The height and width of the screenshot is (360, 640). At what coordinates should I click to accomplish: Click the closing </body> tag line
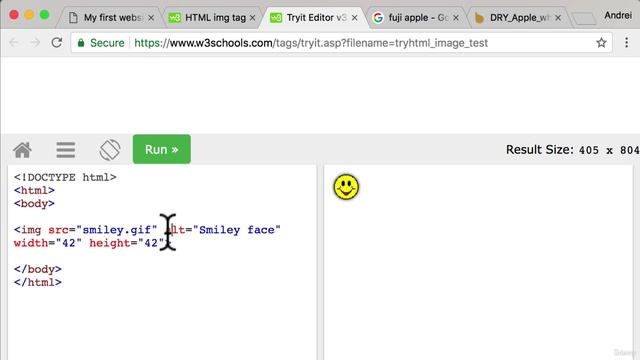pyautogui.click(x=38, y=269)
